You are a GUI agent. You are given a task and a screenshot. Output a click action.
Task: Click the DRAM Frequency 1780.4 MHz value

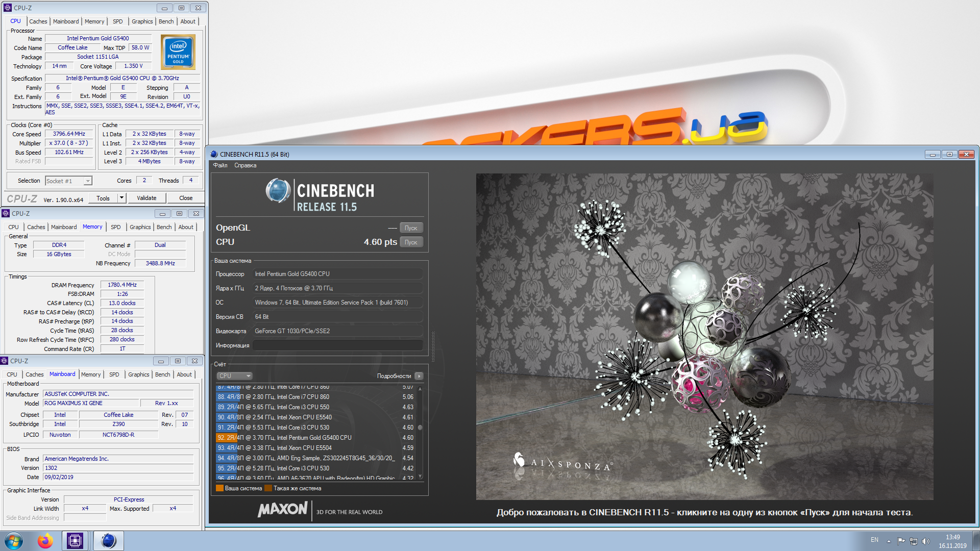coord(122,285)
